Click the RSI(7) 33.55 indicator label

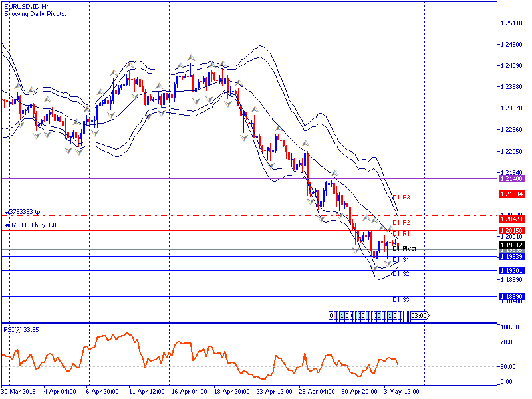[x=21, y=329]
